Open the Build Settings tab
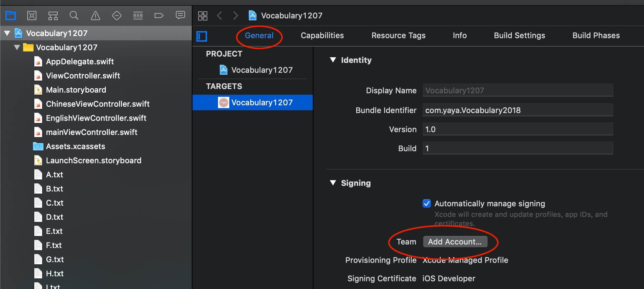The image size is (644, 289). coord(519,36)
